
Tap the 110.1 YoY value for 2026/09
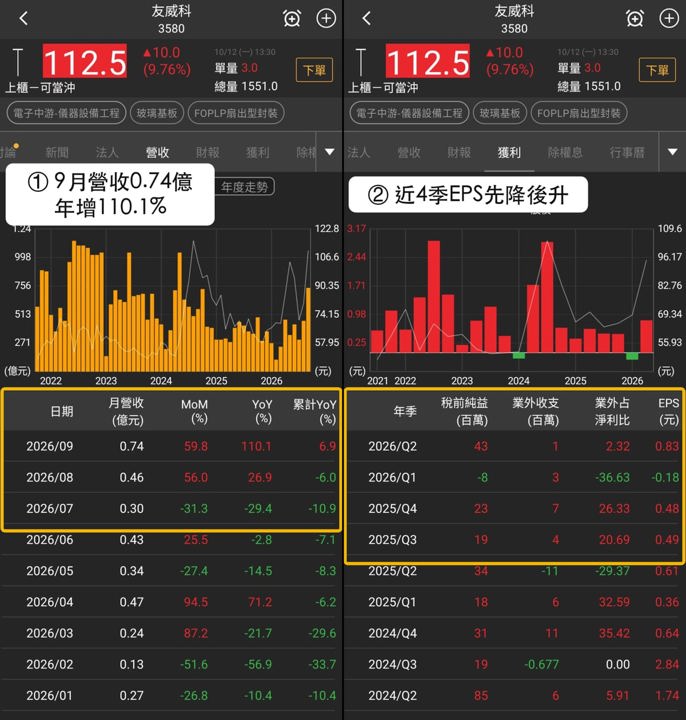click(256, 446)
